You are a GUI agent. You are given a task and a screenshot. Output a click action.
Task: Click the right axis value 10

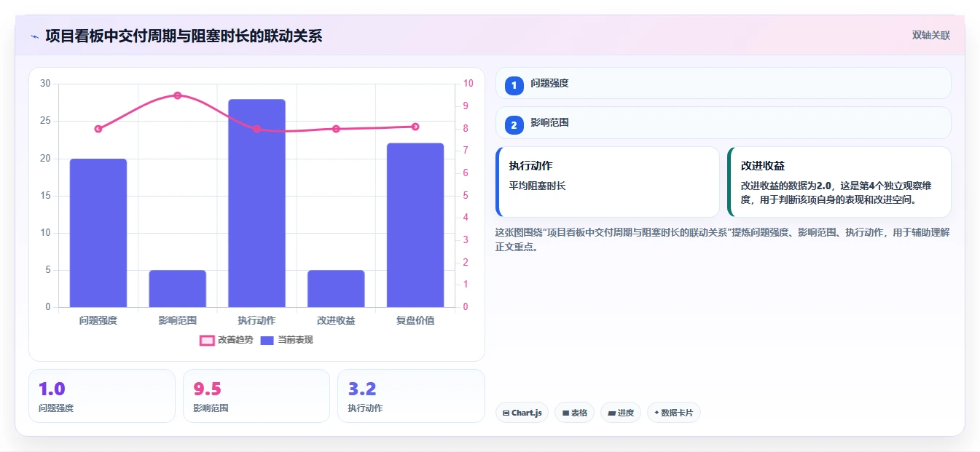point(468,84)
